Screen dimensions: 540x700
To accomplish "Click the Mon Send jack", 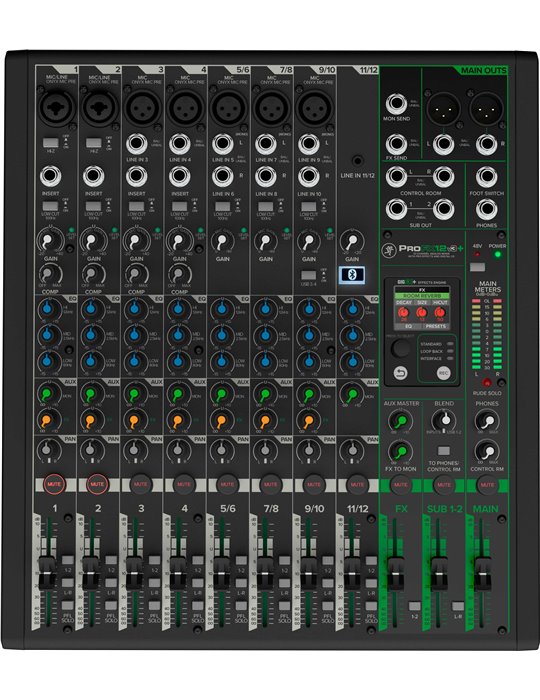I will [395, 104].
